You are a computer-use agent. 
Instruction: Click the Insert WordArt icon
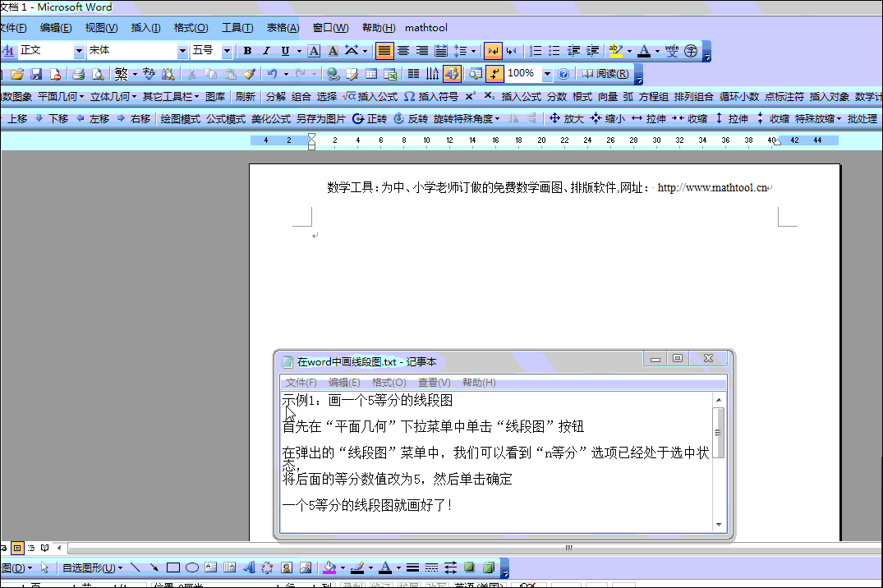click(250, 567)
